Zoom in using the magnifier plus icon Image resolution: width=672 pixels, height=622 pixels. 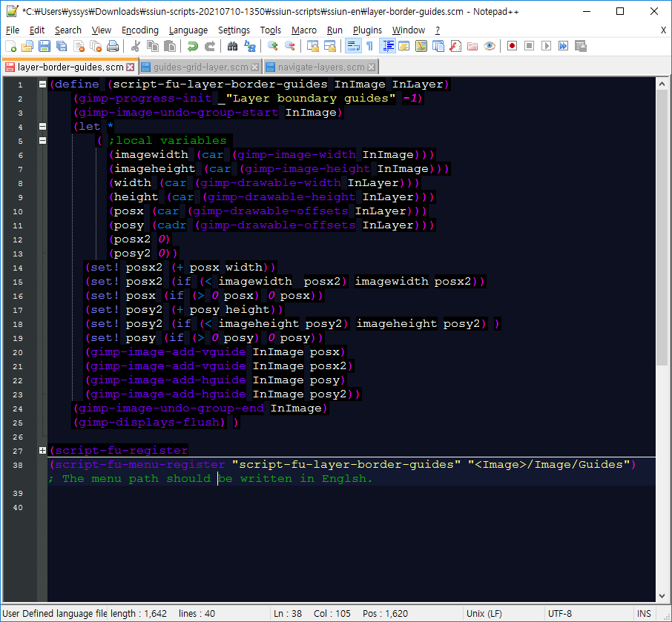pyautogui.click(x=272, y=46)
